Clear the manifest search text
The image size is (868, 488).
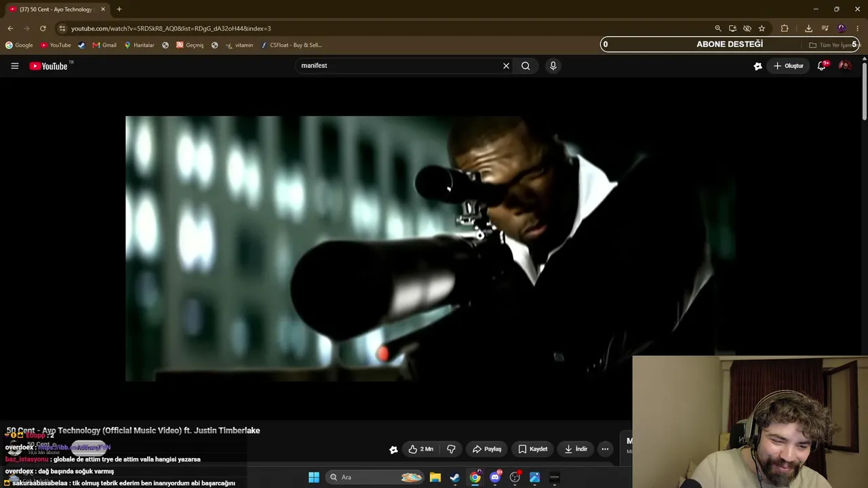(x=506, y=66)
